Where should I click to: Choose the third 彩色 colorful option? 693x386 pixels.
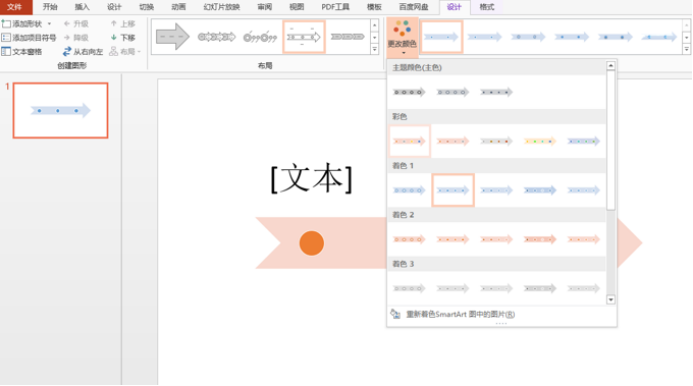(x=496, y=141)
